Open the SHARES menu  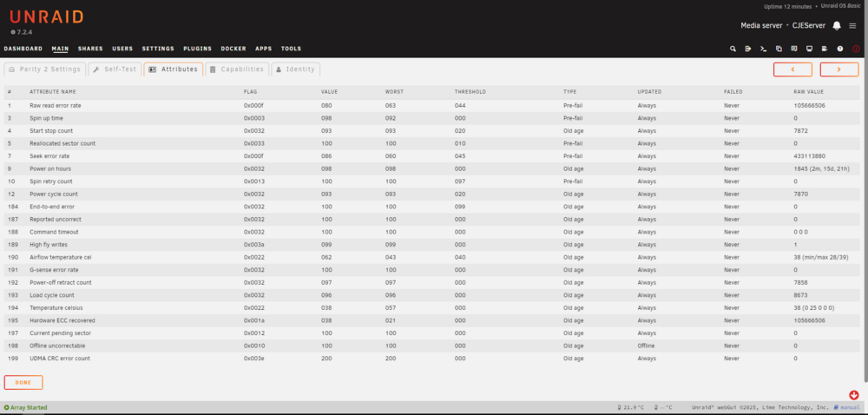[90, 49]
